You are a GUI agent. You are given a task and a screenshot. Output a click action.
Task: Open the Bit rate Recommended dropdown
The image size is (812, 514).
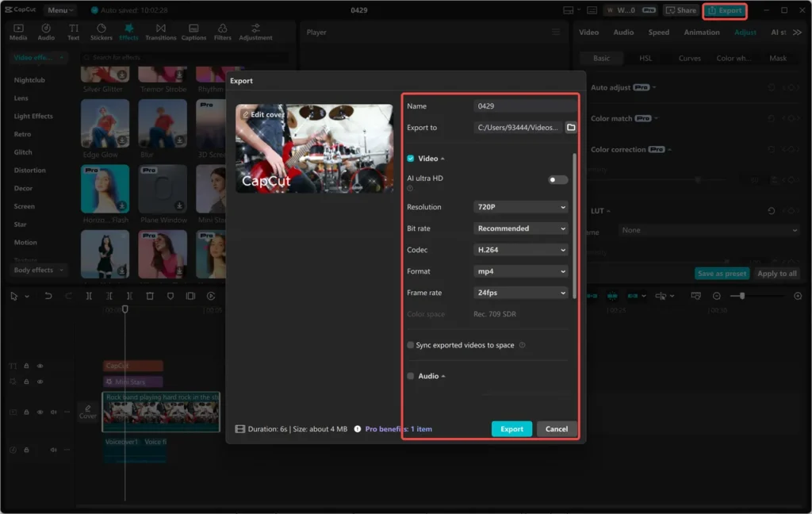tap(521, 228)
